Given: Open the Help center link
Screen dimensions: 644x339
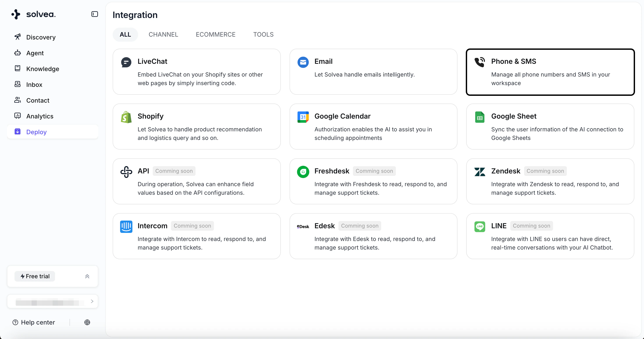Looking at the screenshot, I should click(34, 322).
